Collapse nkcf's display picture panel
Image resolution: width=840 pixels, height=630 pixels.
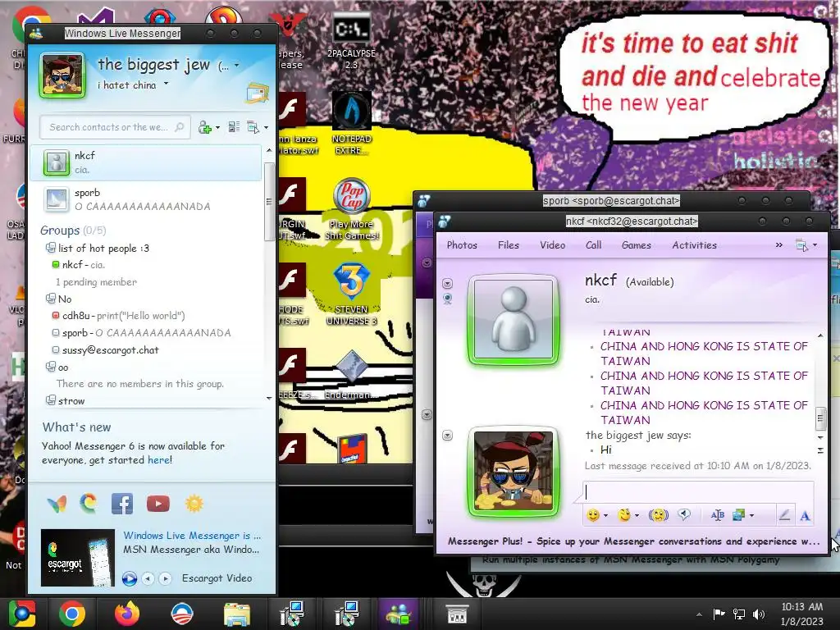[447, 283]
